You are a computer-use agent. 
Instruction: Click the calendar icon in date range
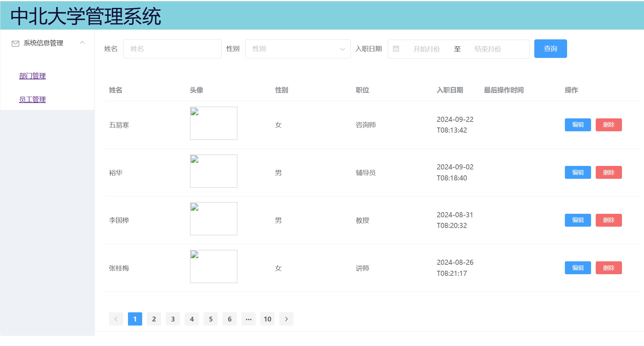(396, 49)
